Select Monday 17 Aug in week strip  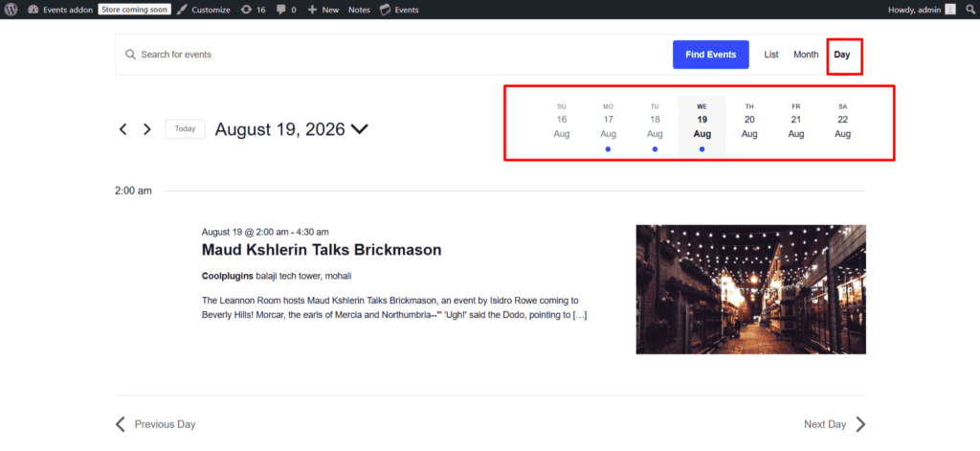tap(608, 127)
